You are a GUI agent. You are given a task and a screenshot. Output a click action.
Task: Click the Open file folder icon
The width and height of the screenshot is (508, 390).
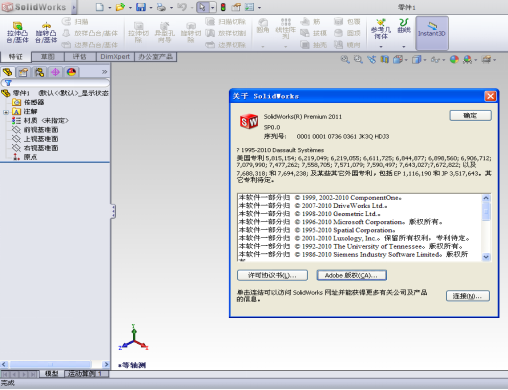[120, 7]
